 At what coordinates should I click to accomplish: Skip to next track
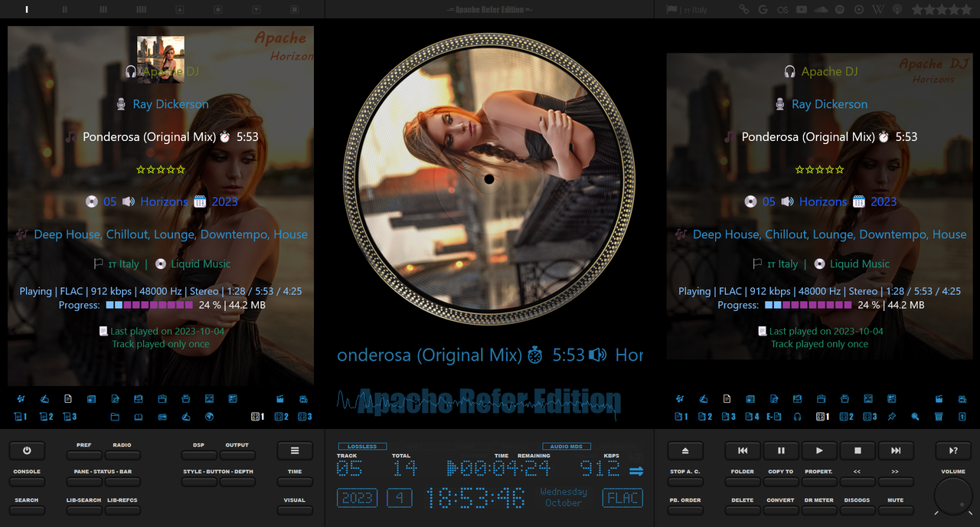coord(896,451)
